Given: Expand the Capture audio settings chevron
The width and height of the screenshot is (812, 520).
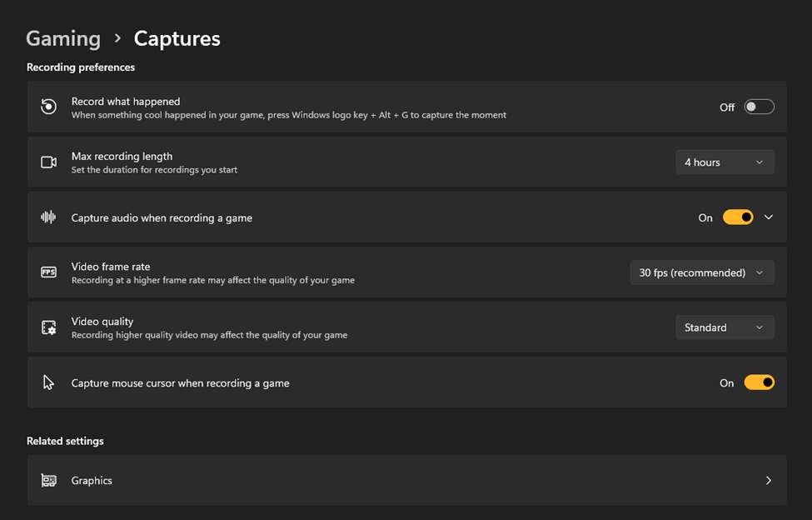Looking at the screenshot, I should click(x=768, y=217).
